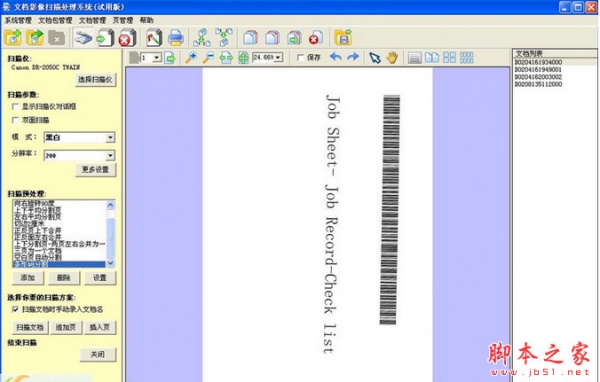Open the 文档包管理 menu
The width and height of the screenshot is (600, 382).
coord(55,20)
